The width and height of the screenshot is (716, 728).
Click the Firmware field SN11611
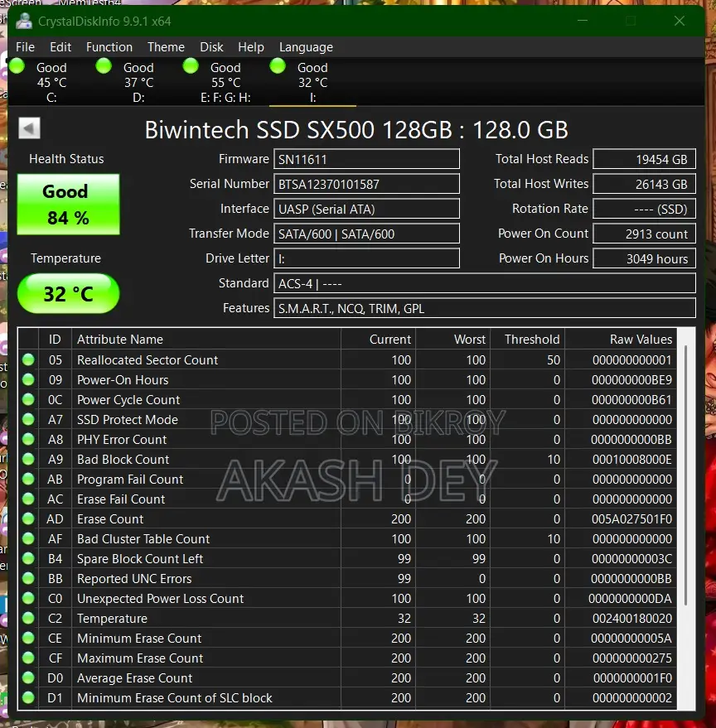click(366, 159)
